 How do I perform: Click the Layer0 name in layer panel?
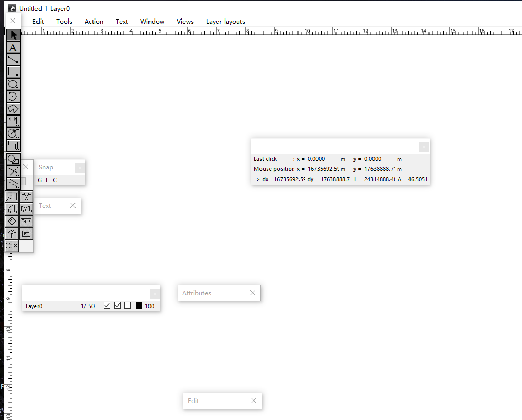tap(34, 306)
